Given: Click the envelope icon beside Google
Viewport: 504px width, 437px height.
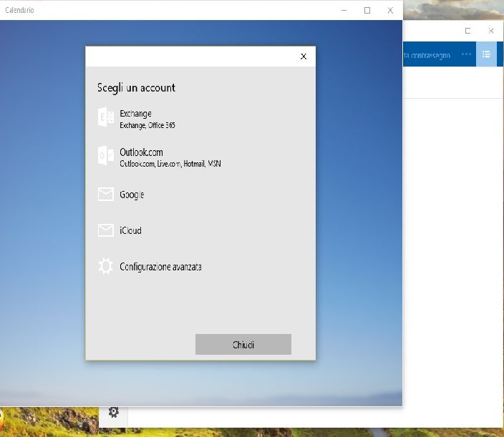Looking at the screenshot, I should tap(105, 195).
